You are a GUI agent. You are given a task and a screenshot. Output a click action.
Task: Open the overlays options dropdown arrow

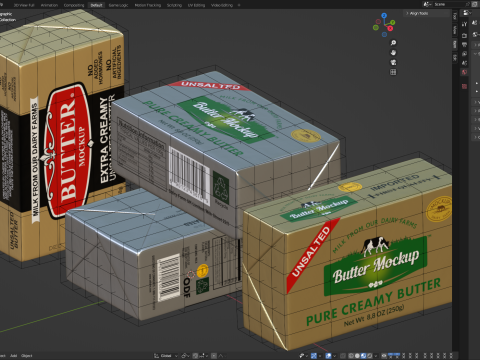pyautogui.click(x=335, y=356)
